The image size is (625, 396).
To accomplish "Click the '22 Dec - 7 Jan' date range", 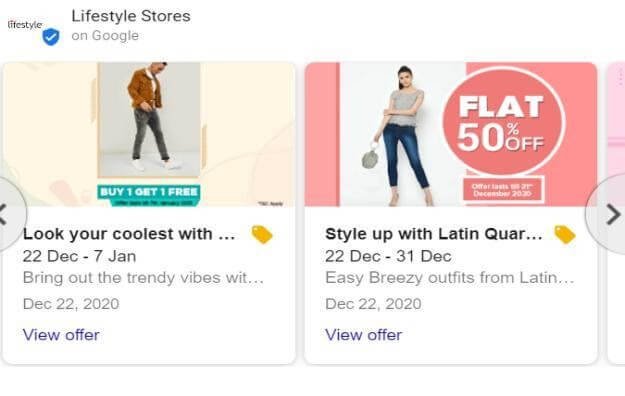I will pos(79,256).
